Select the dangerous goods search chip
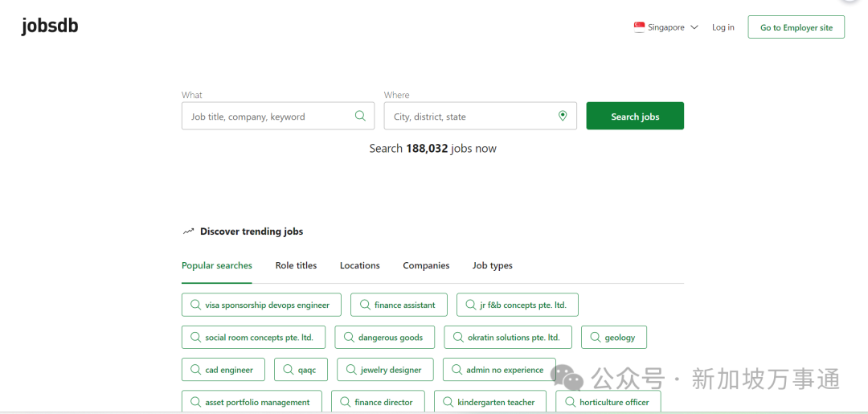868x414 pixels. coord(385,337)
